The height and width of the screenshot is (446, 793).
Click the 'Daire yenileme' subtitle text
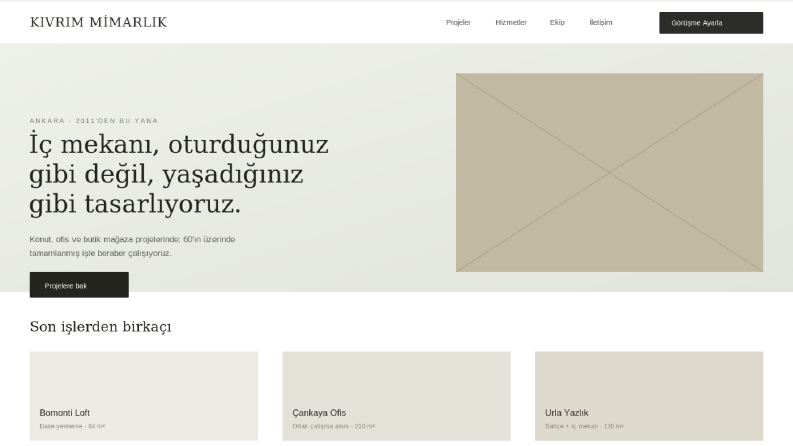coord(72,426)
